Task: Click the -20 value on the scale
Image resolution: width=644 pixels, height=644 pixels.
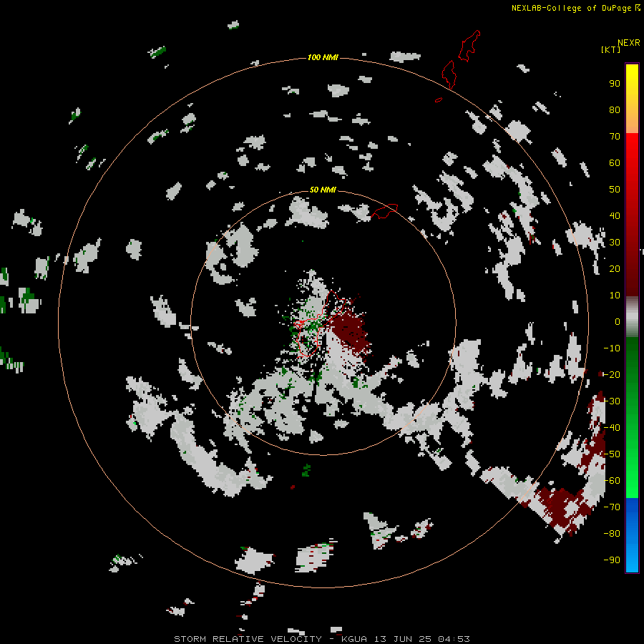Action: [x=612, y=374]
